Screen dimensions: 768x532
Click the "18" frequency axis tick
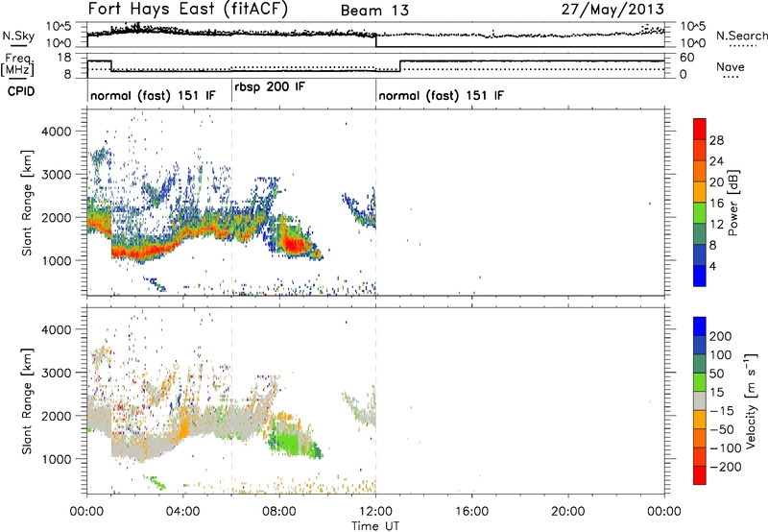pyautogui.click(x=64, y=58)
